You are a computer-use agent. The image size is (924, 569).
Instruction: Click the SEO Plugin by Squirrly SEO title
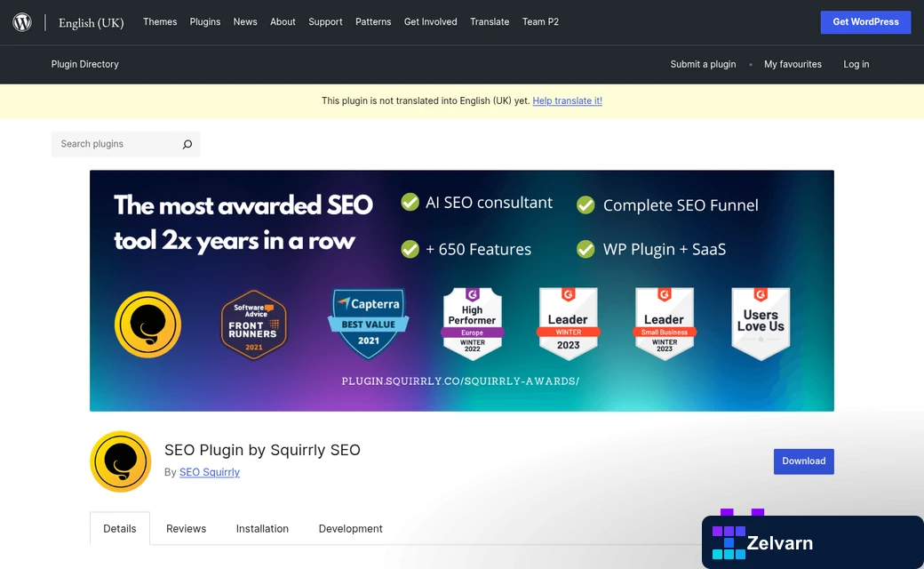click(262, 450)
